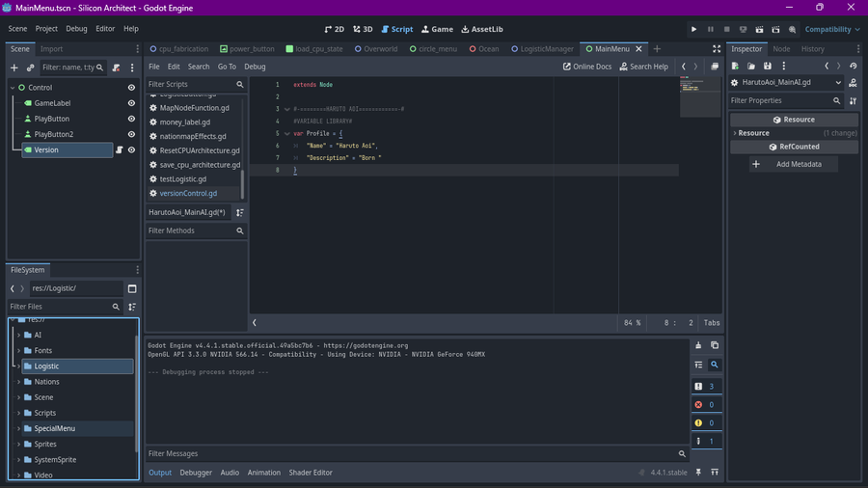The width and height of the screenshot is (868, 488).
Task: Run the project with play button
Action: [x=693, y=29]
